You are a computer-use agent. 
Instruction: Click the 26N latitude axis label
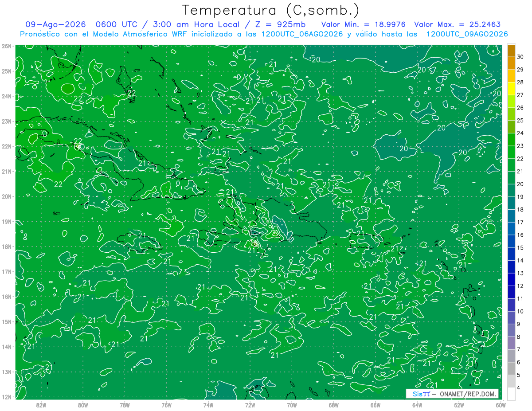coord(7,46)
